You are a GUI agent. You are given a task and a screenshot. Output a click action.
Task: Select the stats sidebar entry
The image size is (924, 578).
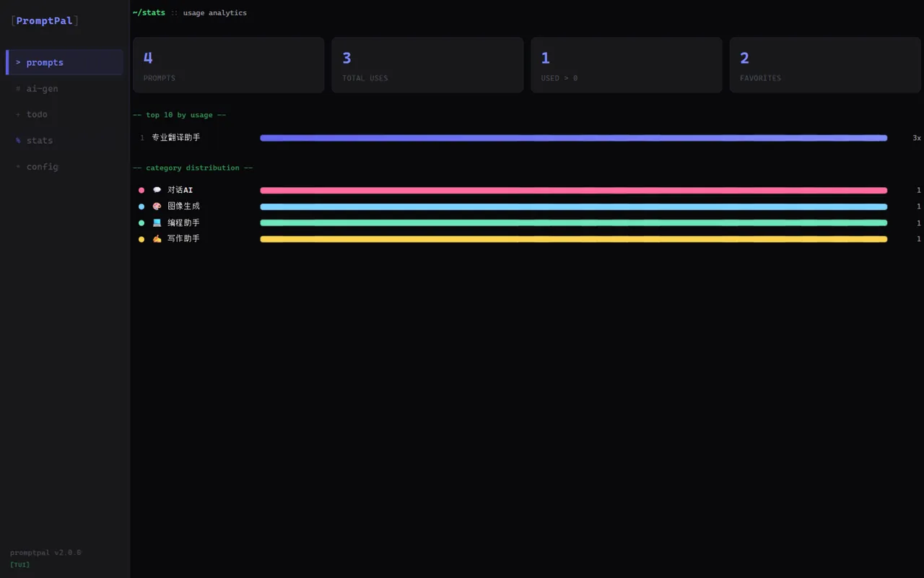coord(64,140)
